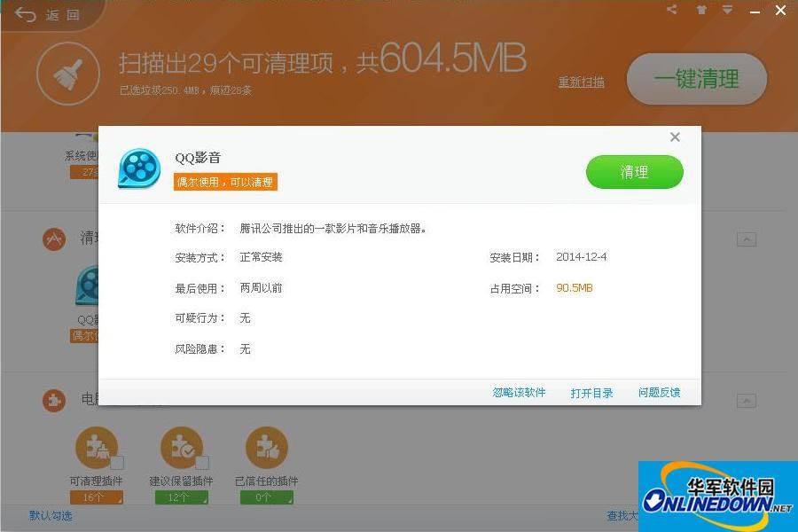Click the QQ影音 title in dialog

(x=198, y=157)
